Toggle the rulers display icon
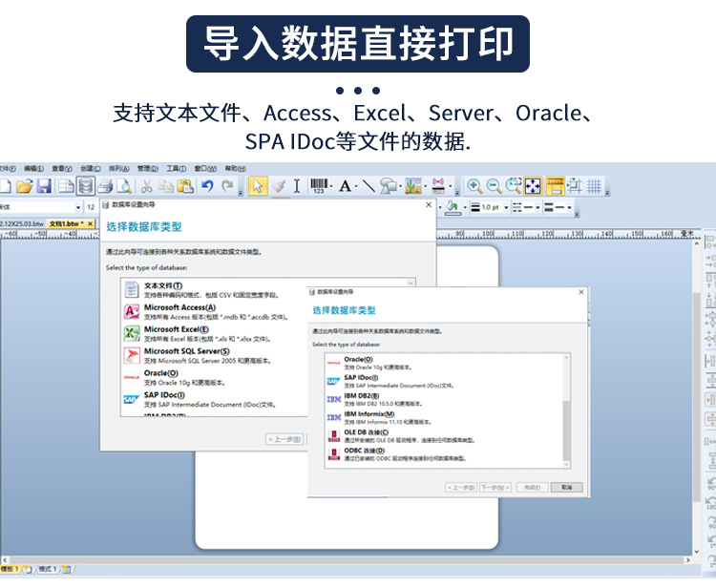This screenshot has width=716, height=588. (556, 186)
